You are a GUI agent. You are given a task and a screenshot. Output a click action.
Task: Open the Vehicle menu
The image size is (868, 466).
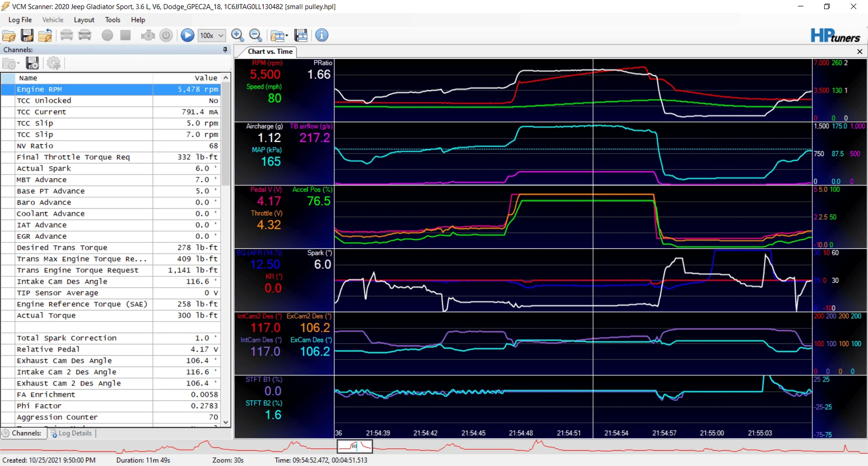tap(53, 20)
